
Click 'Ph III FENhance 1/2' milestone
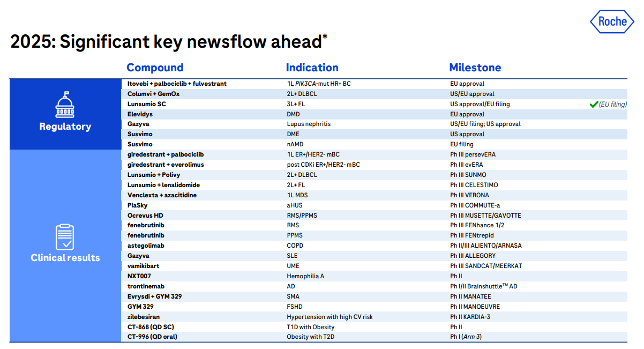[477, 225]
